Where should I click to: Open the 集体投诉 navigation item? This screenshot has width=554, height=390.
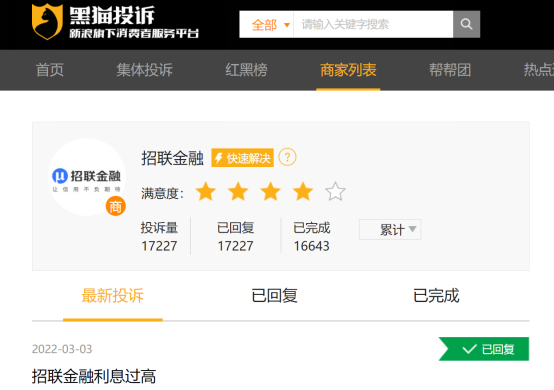click(x=145, y=70)
